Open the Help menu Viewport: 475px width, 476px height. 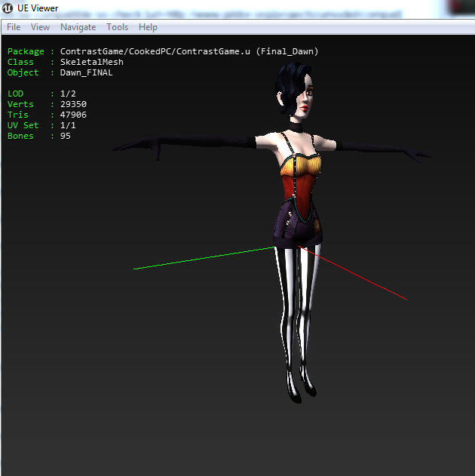tap(148, 27)
